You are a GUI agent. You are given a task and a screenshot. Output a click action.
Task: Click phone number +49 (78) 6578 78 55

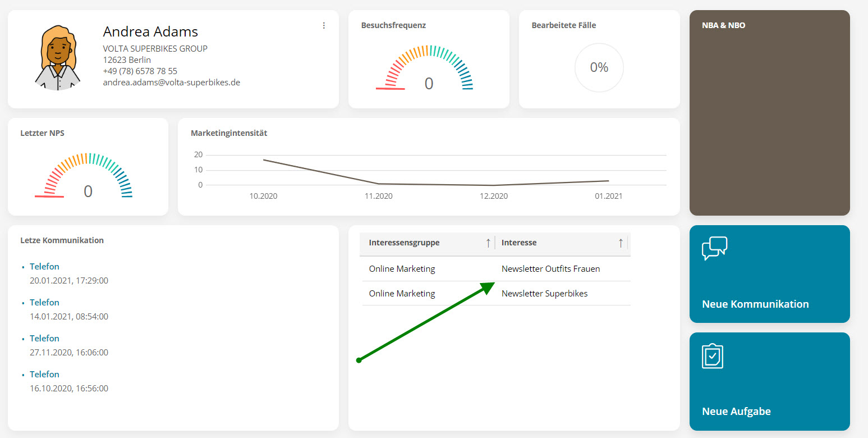tap(140, 71)
